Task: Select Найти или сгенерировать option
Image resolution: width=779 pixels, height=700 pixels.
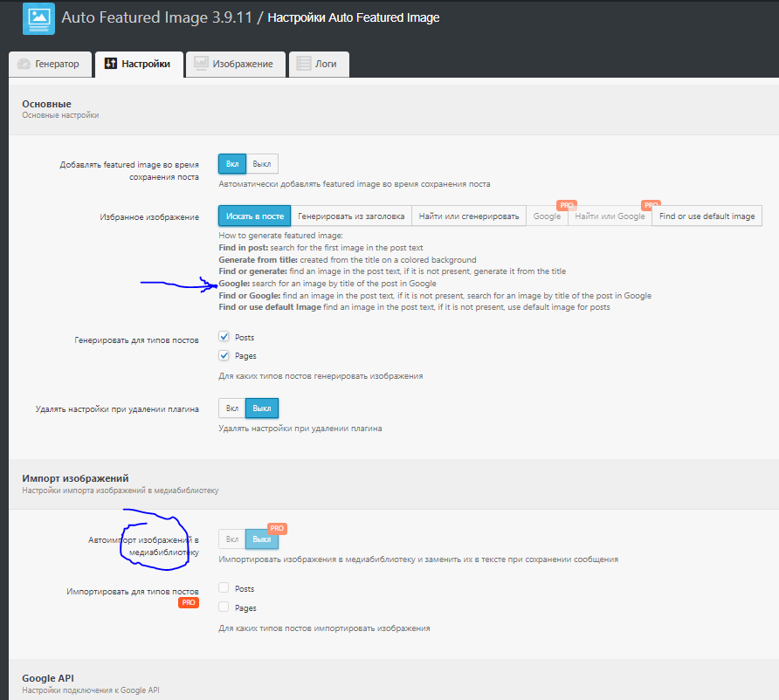Action: (x=468, y=216)
